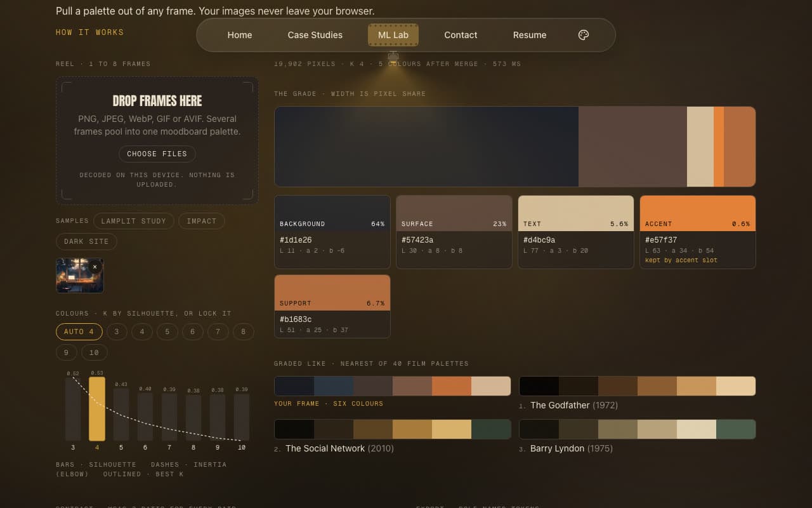Image resolution: width=812 pixels, height=508 pixels.
Task: Remove the uploaded frame thumbnail with ×
Action: click(95, 267)
